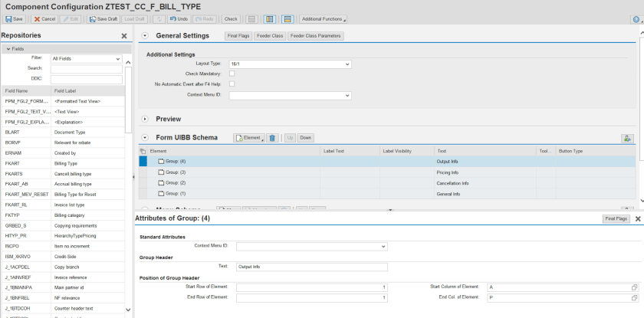This screenshot has height=318, width=644.
Task: Click the Group Header Text input field
Action: 312,267
